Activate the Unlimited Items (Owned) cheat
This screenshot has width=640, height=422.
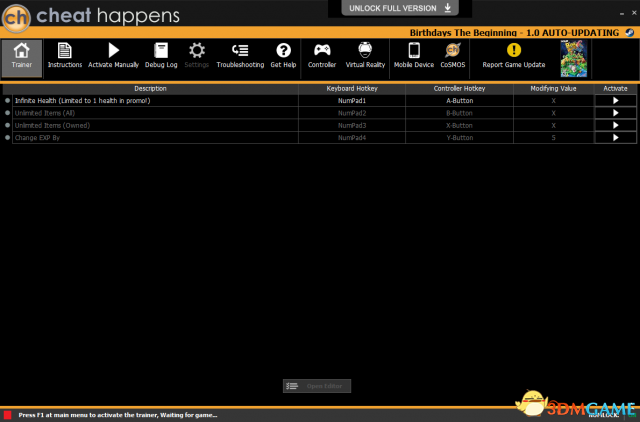click(614, 125)
